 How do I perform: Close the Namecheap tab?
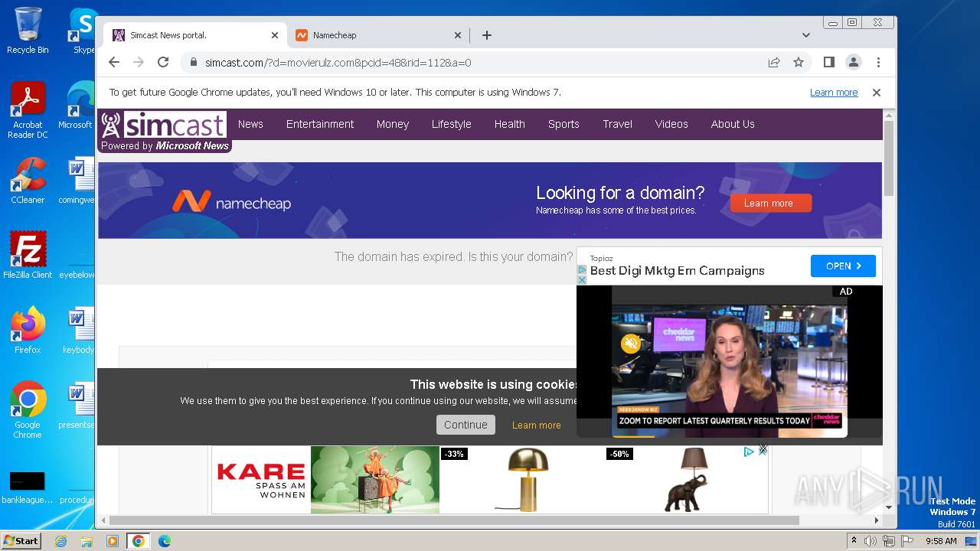pos(458,35)
